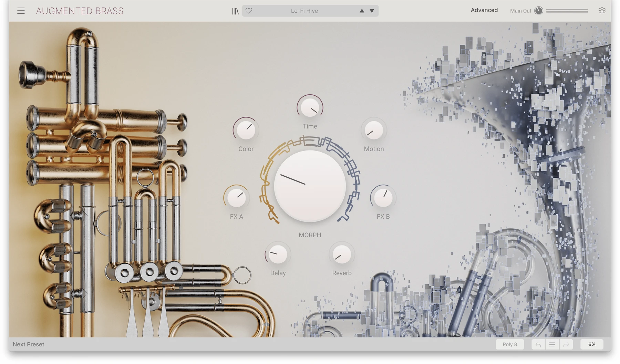Open the edit history list icon
The width and height of the screenshot is (620, 364).
point(552,344)
